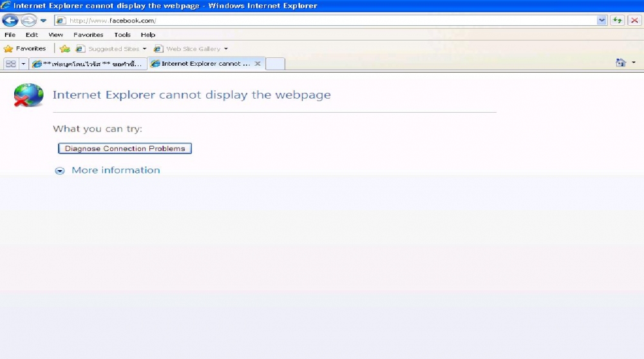Viewport: 644px width, 359px height.
Task: Open the View menu
Action: pyautogui.click(x=55, y=35)
